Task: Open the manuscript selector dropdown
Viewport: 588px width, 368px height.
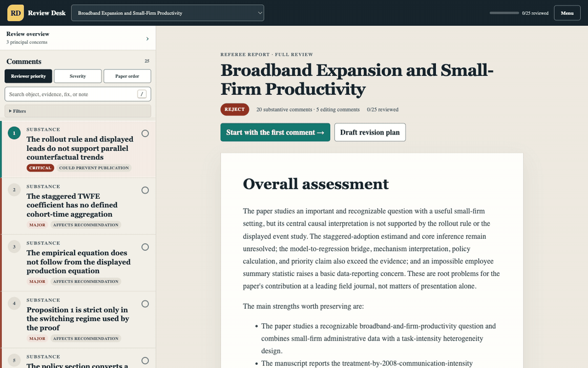Action: pos(167,13)
